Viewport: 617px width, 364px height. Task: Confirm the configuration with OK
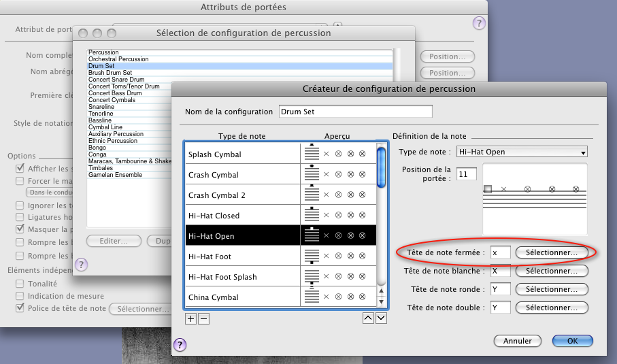point(572,341)
